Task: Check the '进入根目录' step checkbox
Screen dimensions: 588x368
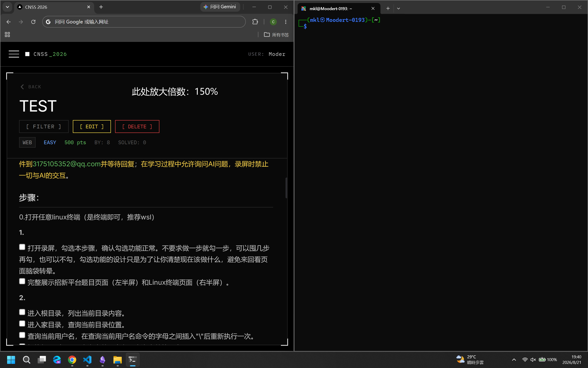Action: 22,312
